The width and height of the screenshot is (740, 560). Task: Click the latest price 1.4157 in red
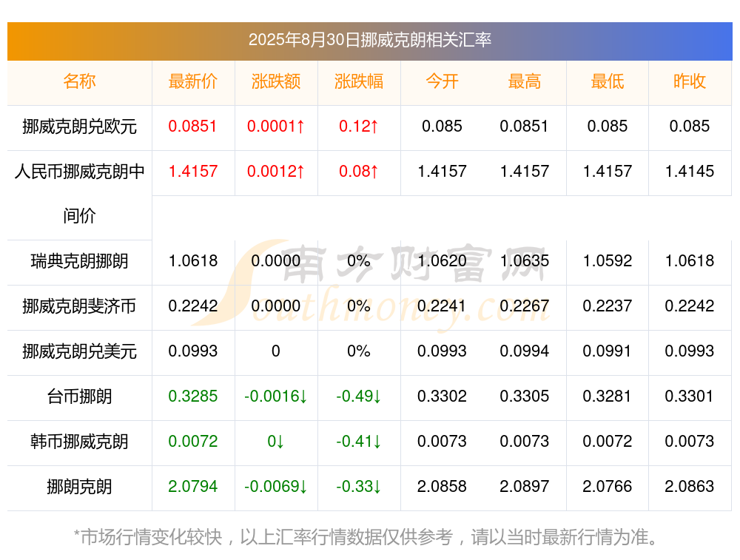click(x=193, y=172)
